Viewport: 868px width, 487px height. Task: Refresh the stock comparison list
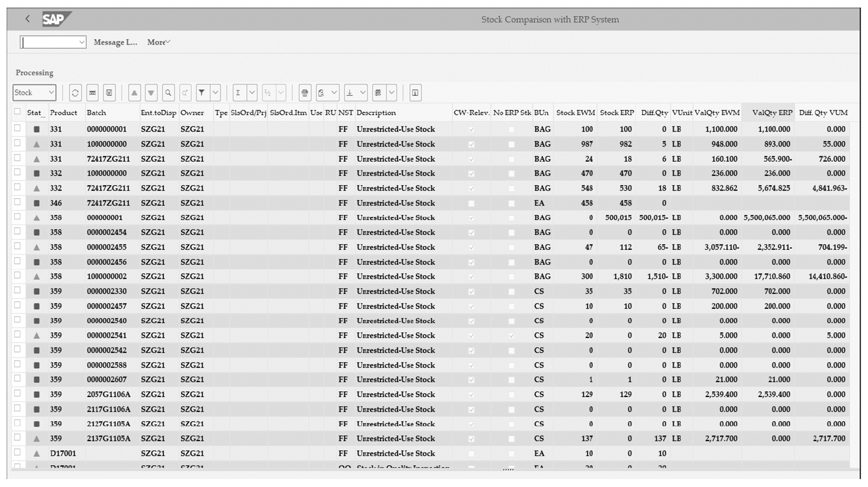(x=75, y=92)
